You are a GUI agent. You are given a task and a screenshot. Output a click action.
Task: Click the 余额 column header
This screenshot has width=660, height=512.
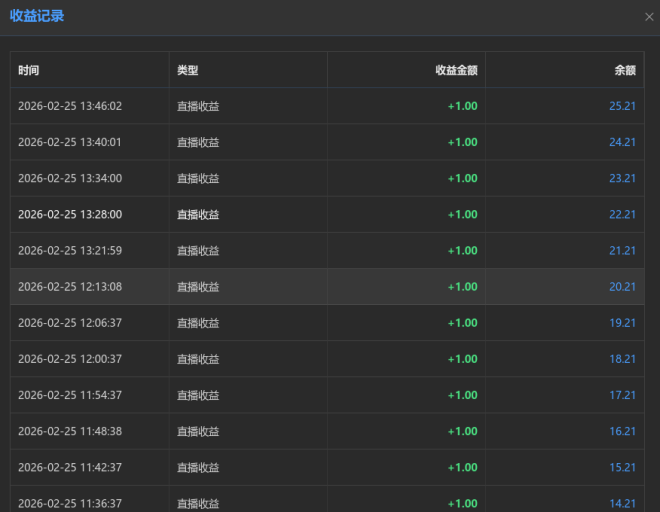click(624, 70)
